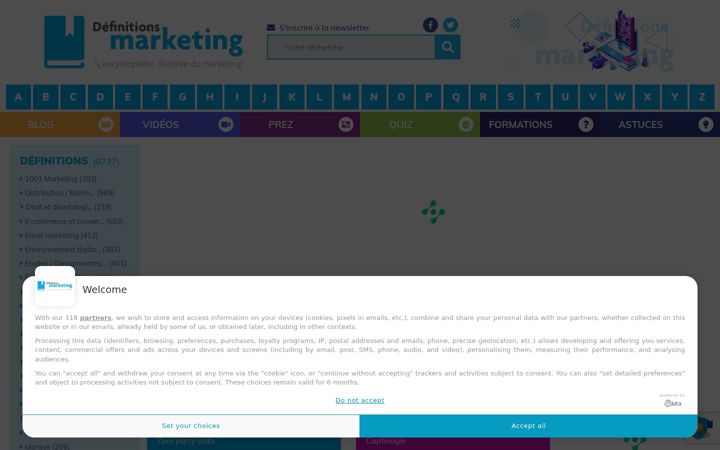Select letter H in alphabet index
The image size is (720, 450).
pyautogui.click(x=210, y=97)
